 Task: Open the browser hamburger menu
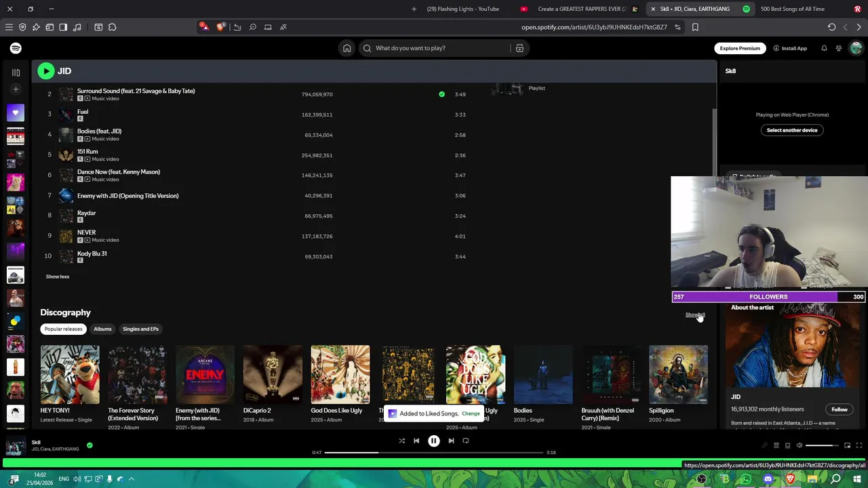[x=9, y=27]
